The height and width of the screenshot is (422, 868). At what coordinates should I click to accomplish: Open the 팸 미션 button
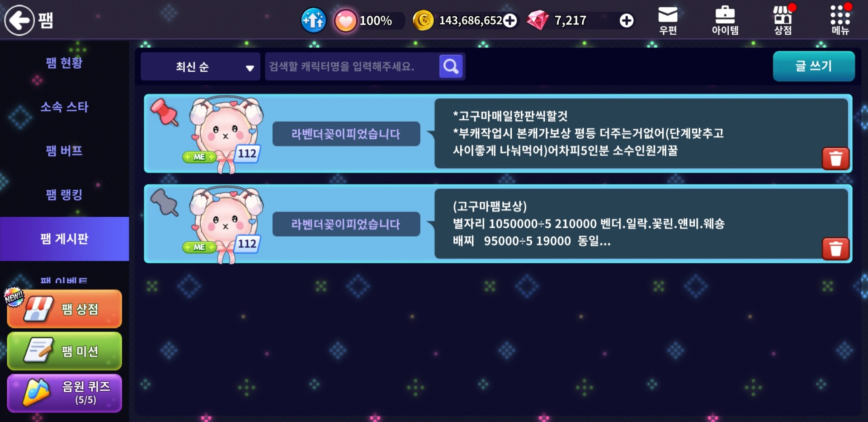(65, 351)
